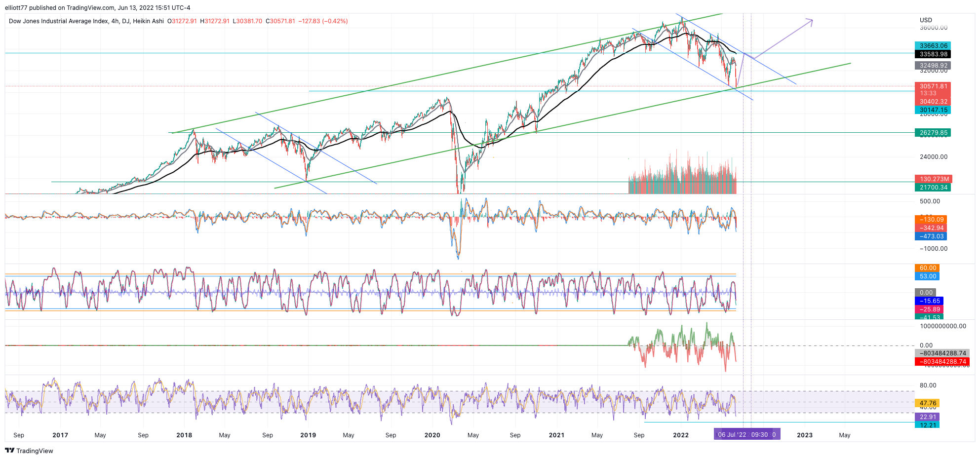Click the 130.273M volume label
980x459 pixels.
933,179
